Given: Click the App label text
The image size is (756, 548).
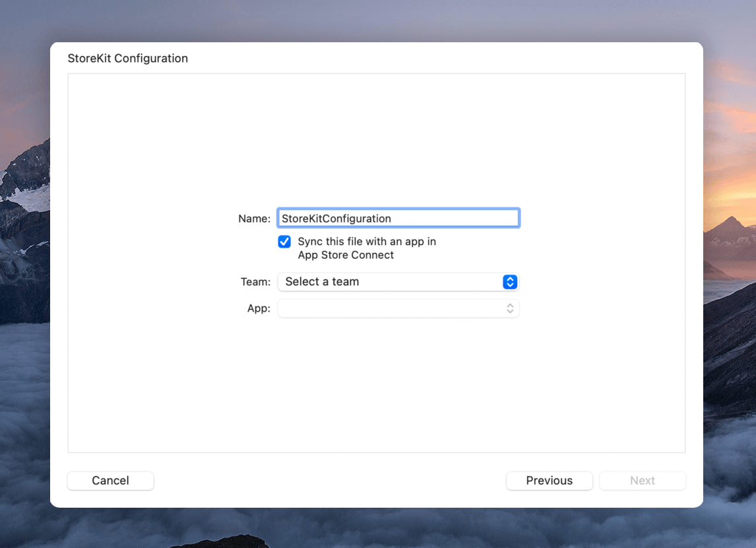Looking at the screenshot, I should click(258, 308).
